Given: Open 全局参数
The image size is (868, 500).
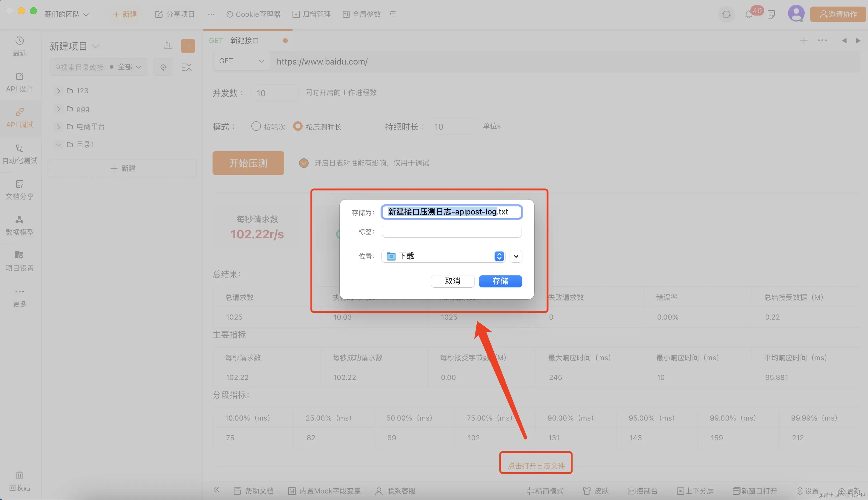Looking at the screenshot, I should pos(361,14).
